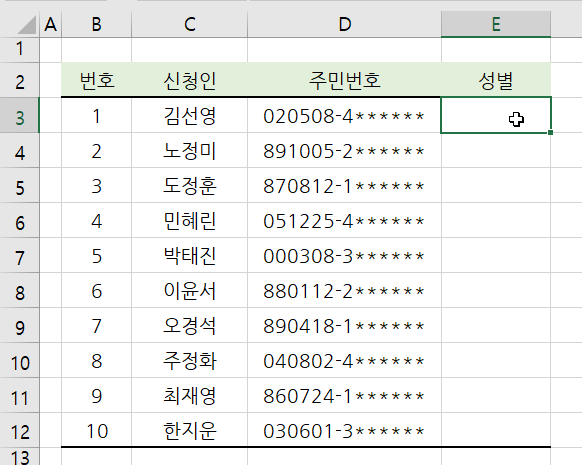This screenshot has height=465, width=582.
Task: Click the cell 040802-4******
Action: coord(344,360)
